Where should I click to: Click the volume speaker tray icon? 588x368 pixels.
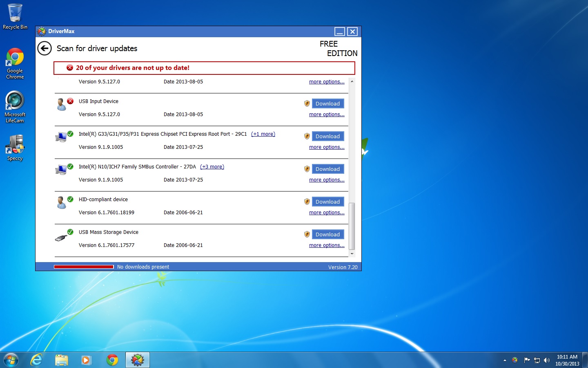[x=547, y=360]
